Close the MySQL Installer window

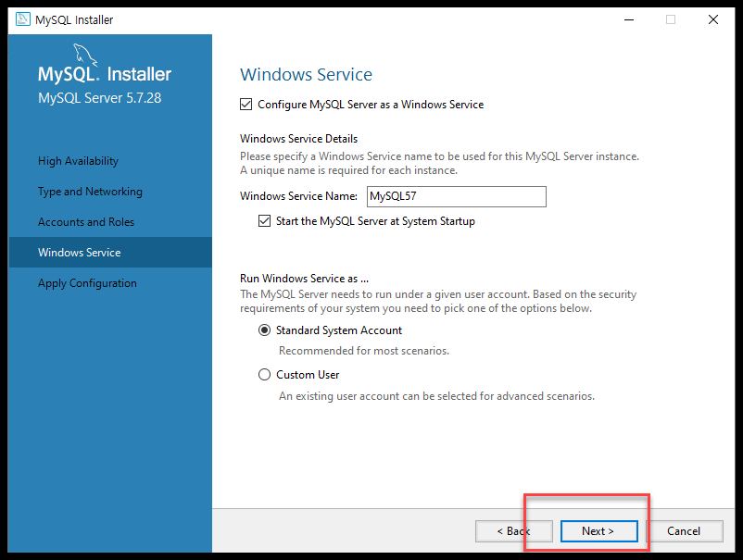713,19
